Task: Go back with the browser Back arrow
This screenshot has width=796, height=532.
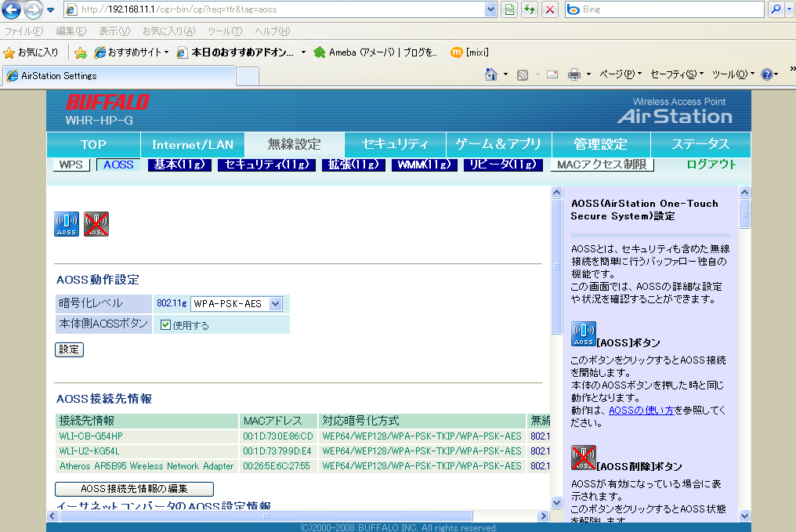Action: pos(11,9)
